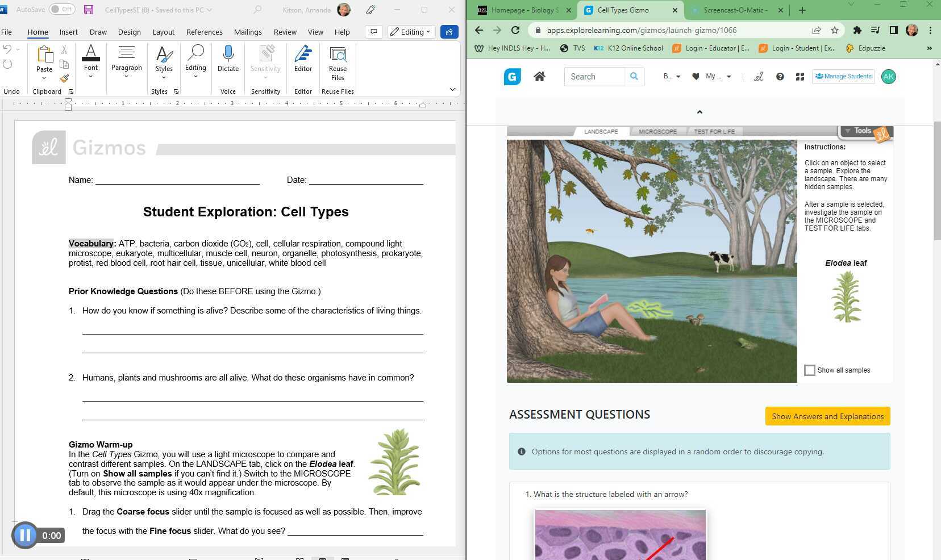Open the References ribbon tab

click(x=204, y=32)
